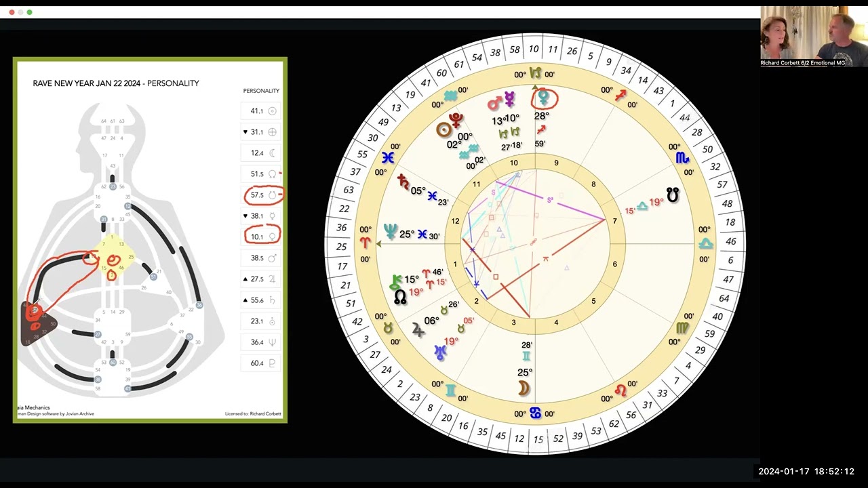This screenshot has height=488, width=868.
Task: Click the Earth symbol beside 31.1
Action: 273,132
